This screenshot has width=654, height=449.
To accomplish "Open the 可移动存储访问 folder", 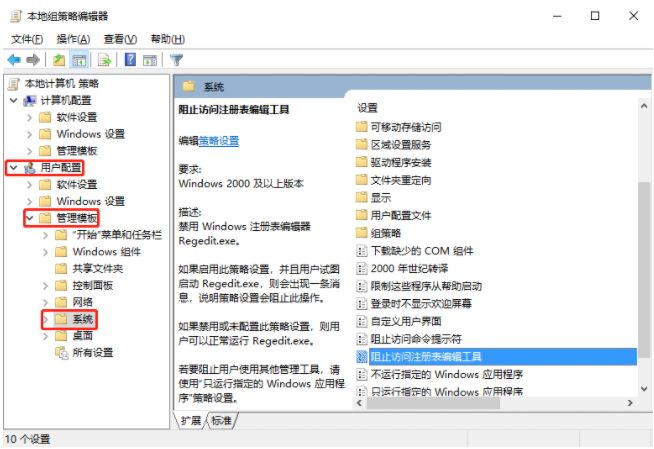I will click(405, 127).
